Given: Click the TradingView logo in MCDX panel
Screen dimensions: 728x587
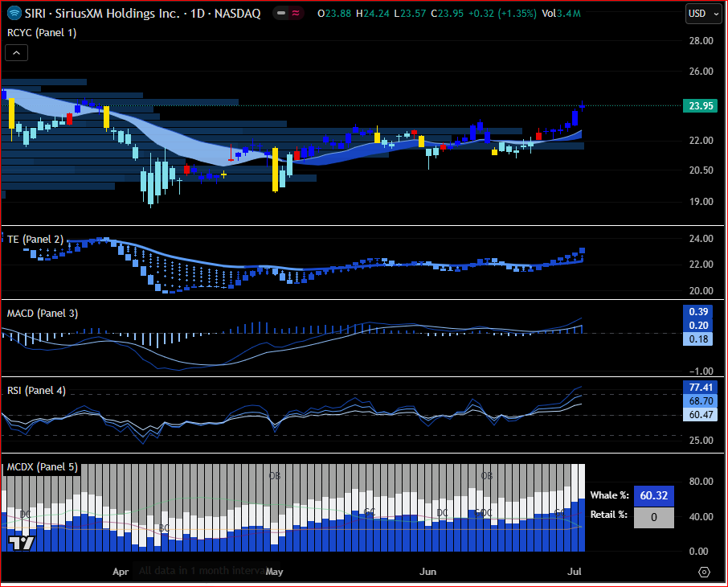Looking at the screenshot, I should pos(22,543).
